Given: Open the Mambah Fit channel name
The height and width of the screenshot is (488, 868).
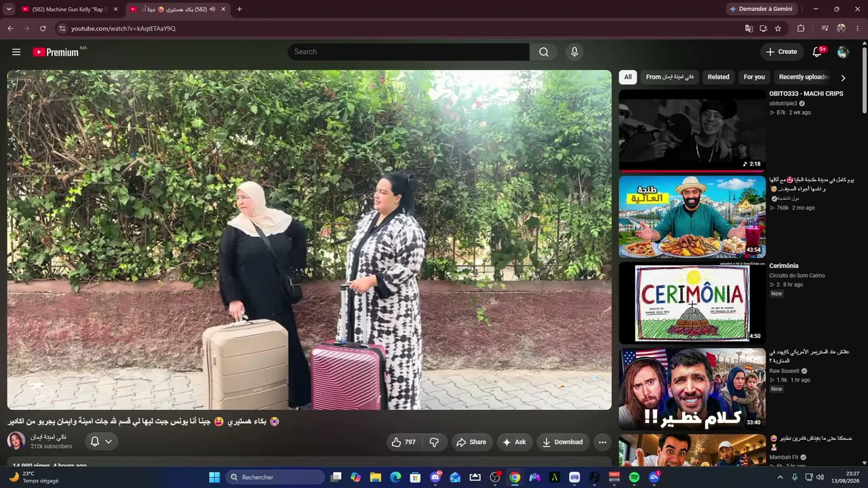Looking at the screenshot, I should tap(783, 457).
